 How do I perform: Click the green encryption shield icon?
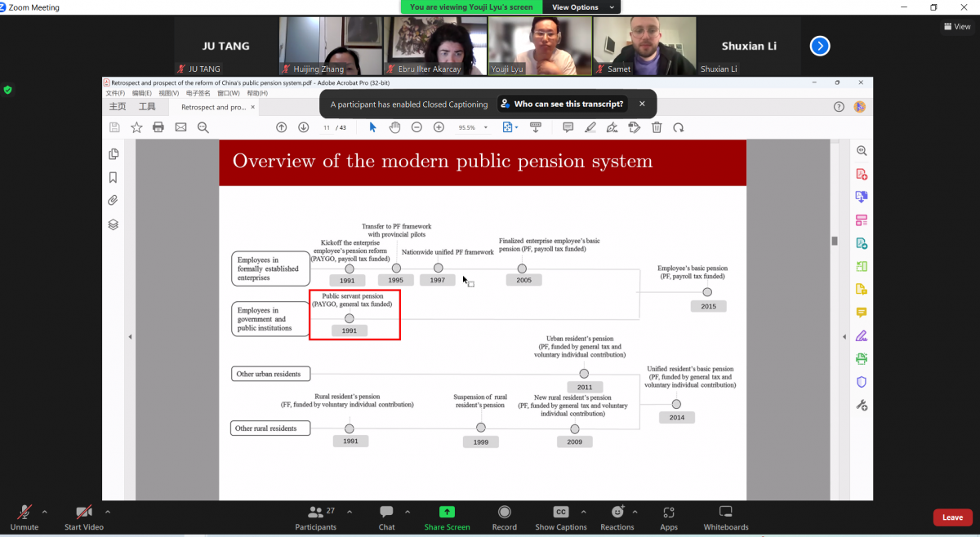(x=8, y=90)
